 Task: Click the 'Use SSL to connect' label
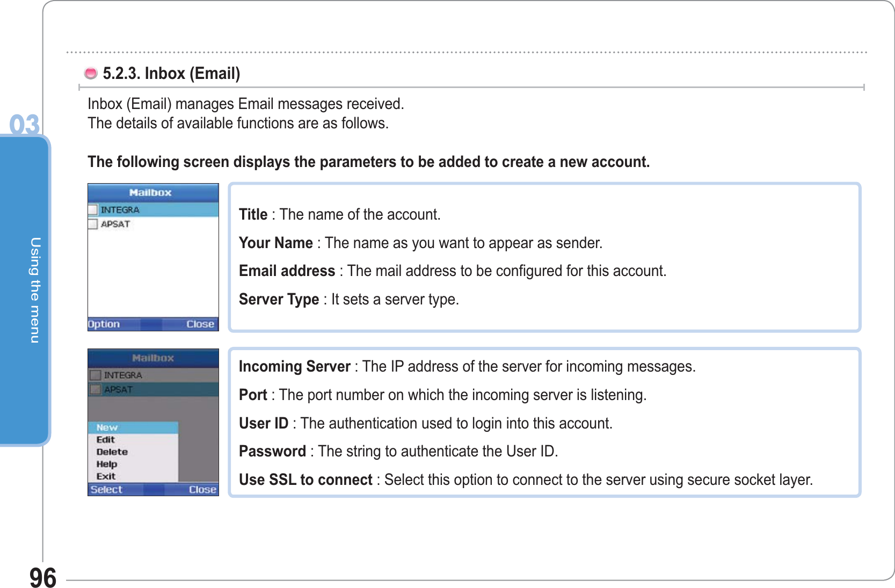click(305, 480)
